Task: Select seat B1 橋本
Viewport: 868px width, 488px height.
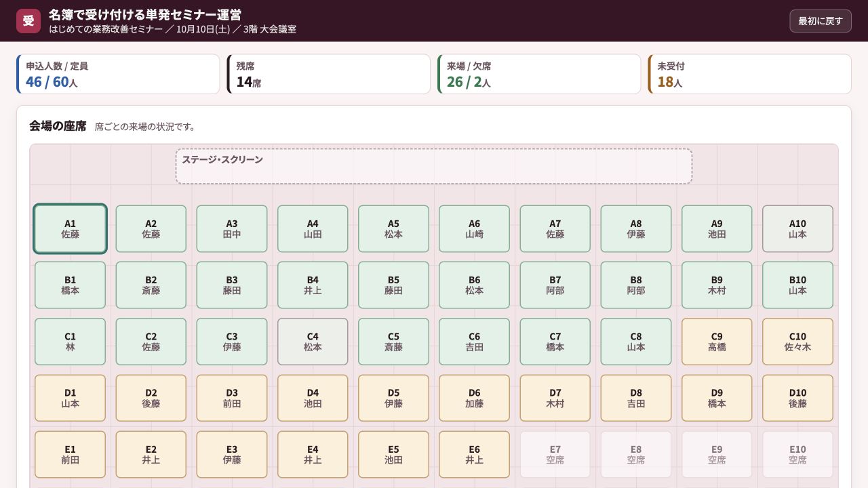Action: [x=70, y=285]
